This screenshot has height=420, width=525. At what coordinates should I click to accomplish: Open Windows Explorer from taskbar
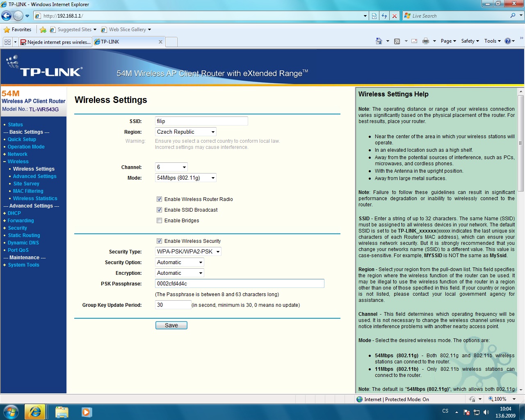pyautogui.click(x=62, y=412)
